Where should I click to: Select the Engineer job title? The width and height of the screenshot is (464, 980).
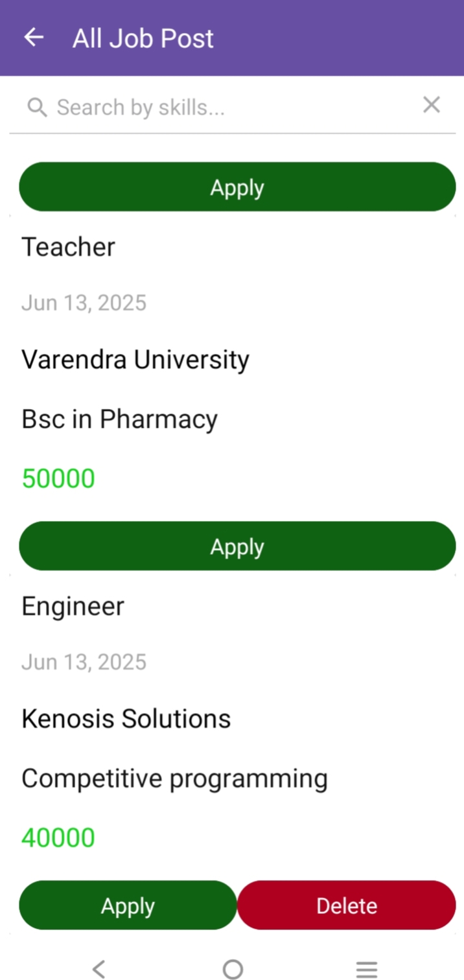pyautogui.click(x=73, y=607)
